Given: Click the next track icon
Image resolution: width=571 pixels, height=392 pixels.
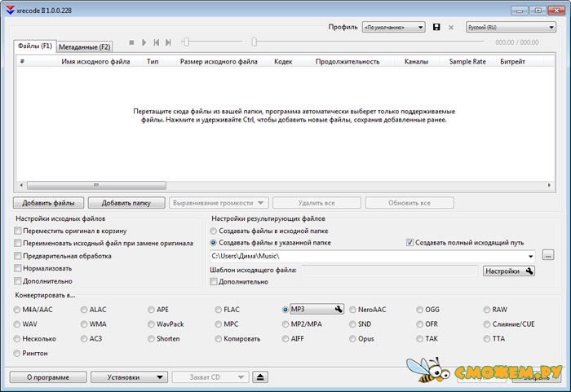Looking at the screenshot, I should tap(168, 42).
